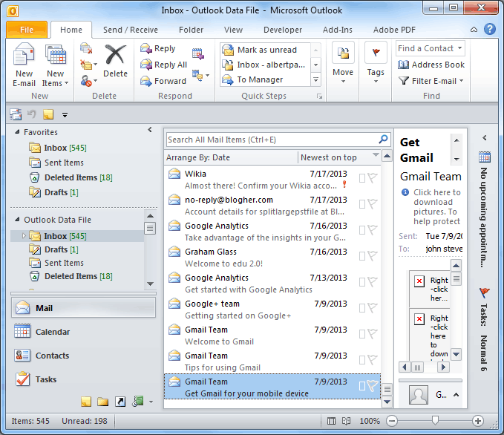Toggle category box on Wikia email

point(362,178)
